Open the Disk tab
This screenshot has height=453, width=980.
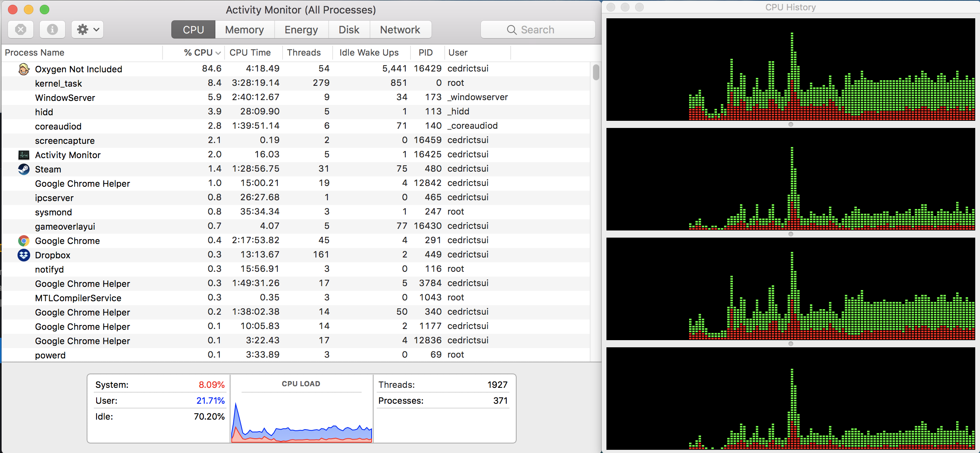tap(349, 30)
